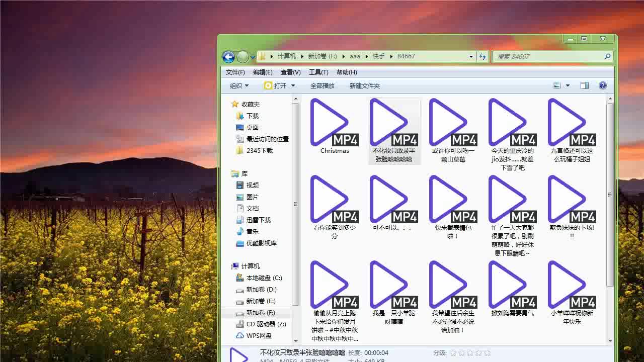
Task: Select 计算机 in the navigation pane
Action: [246, 266]
